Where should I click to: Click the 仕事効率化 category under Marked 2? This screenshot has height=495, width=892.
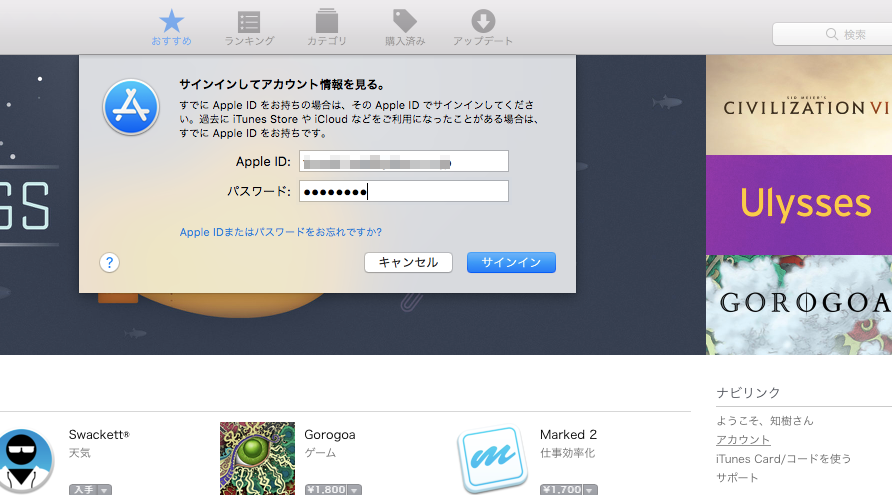pos(567,453)
